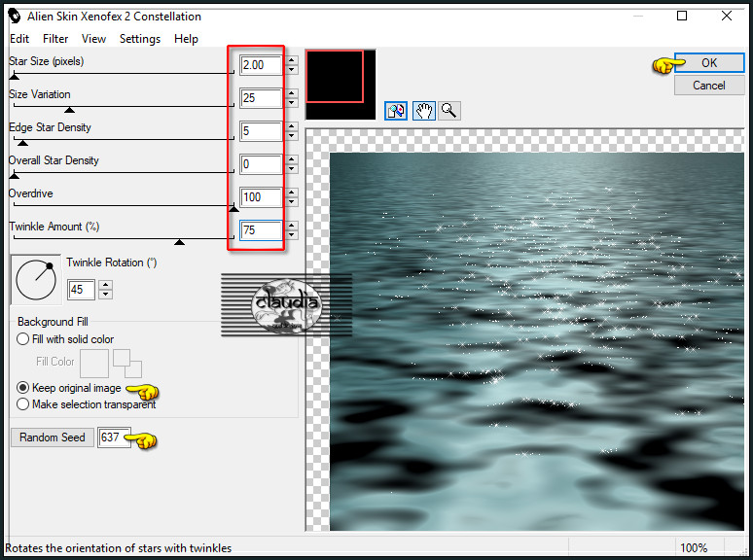The width and height of the screenshot is (753, 560).
Task: Click the Twinkle Rotation value field
Action: pyautogui.click(x=81, y=290)
